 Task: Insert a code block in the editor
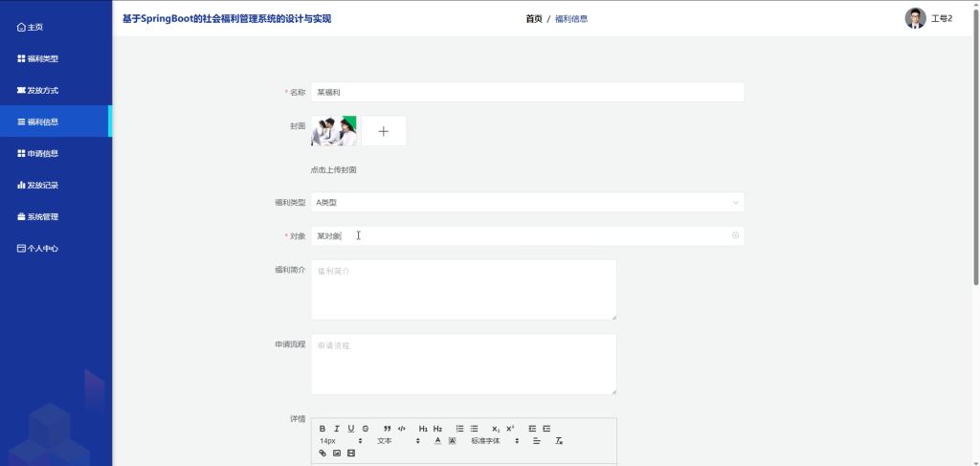pos(402,429)
